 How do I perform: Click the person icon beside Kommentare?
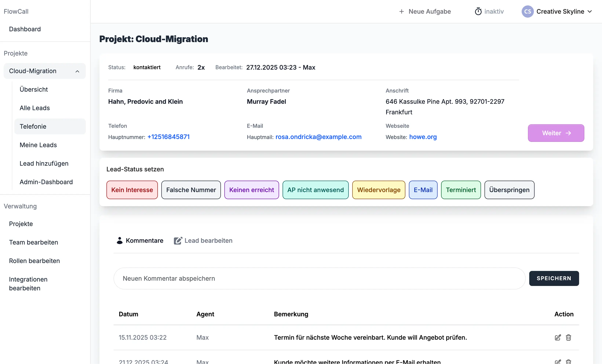119,240
